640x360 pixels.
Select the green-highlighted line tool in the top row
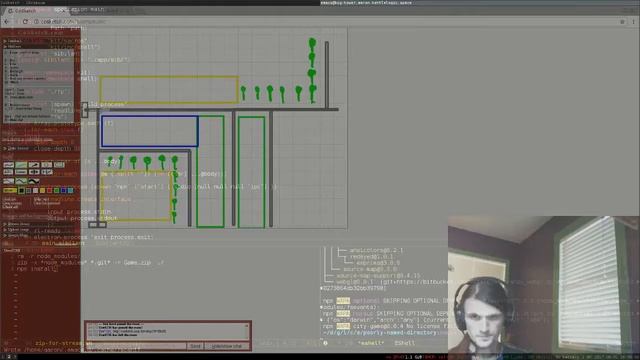coord(21,165)
